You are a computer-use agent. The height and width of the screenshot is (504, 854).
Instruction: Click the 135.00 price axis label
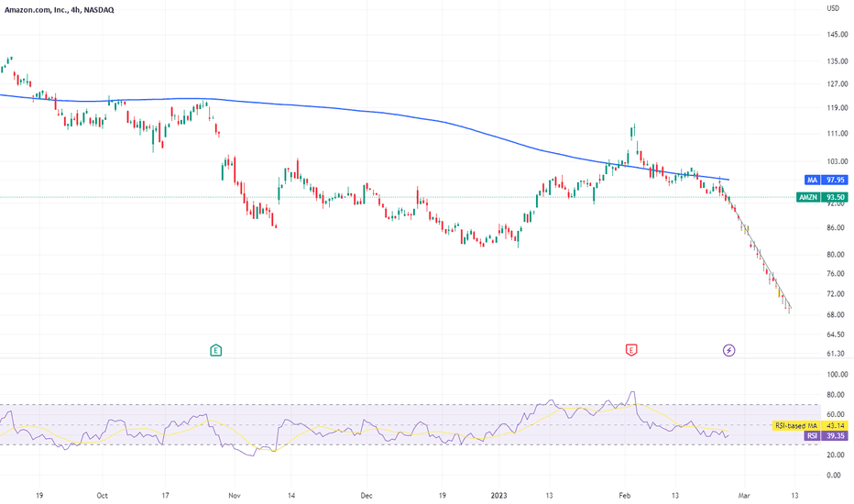point(838,61)
